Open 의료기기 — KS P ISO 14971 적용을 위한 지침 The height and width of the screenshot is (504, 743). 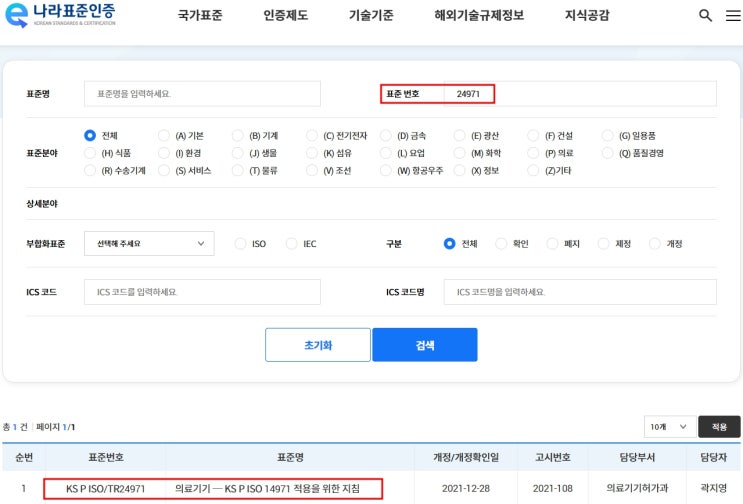[x=267, y=488]
